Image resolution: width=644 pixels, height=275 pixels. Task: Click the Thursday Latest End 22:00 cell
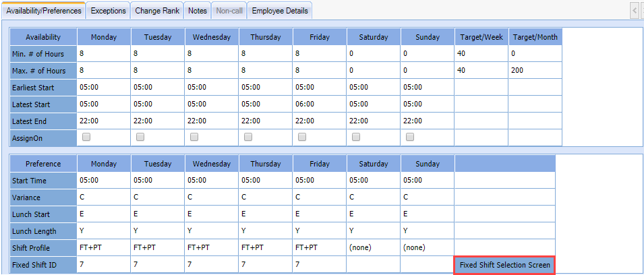(266, 121)
